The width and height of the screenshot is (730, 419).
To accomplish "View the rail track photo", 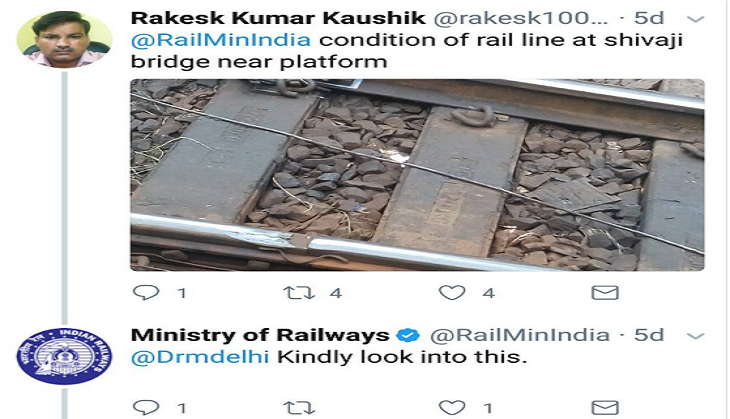I will [x=417, y=175].
